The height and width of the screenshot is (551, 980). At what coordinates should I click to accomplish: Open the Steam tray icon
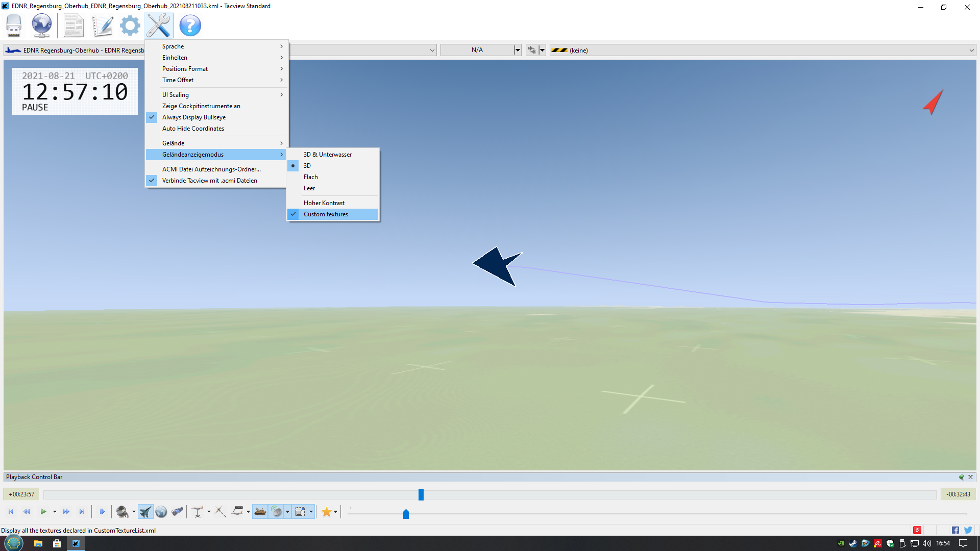(x=853, y=543)
